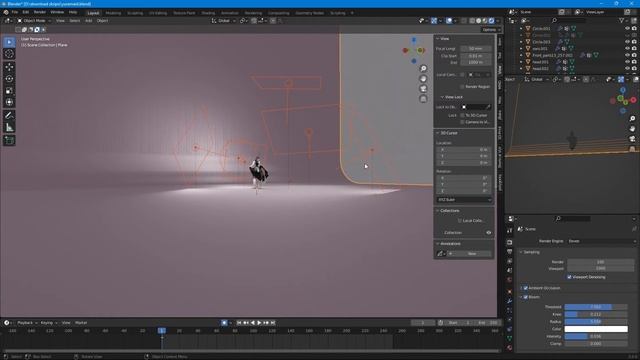Switch to the Modeling workspace tab

click(113, 13)
